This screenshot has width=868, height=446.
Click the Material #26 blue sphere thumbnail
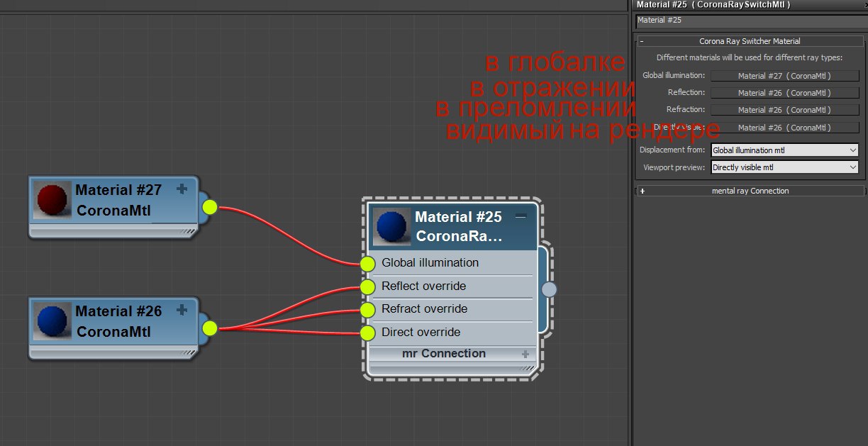coord(52,321)
